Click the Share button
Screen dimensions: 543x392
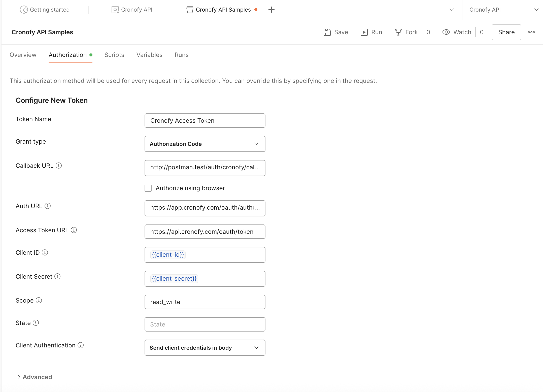506,32
